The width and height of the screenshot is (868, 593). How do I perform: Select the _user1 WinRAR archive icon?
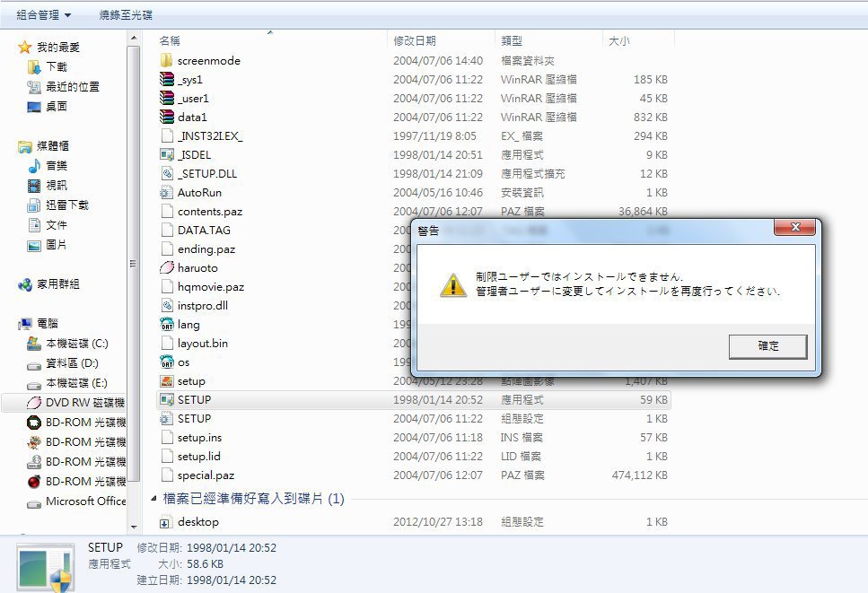click(166, 98)
